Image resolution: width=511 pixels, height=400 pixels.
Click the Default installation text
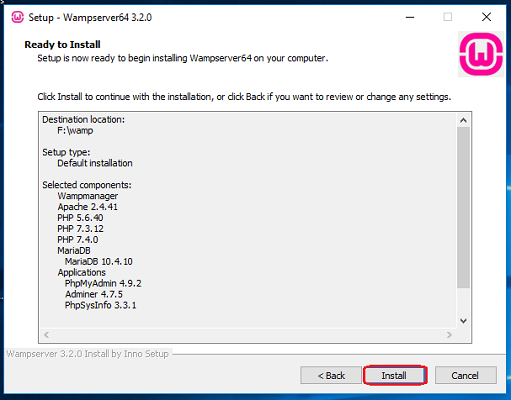click(x=95, y=163)
